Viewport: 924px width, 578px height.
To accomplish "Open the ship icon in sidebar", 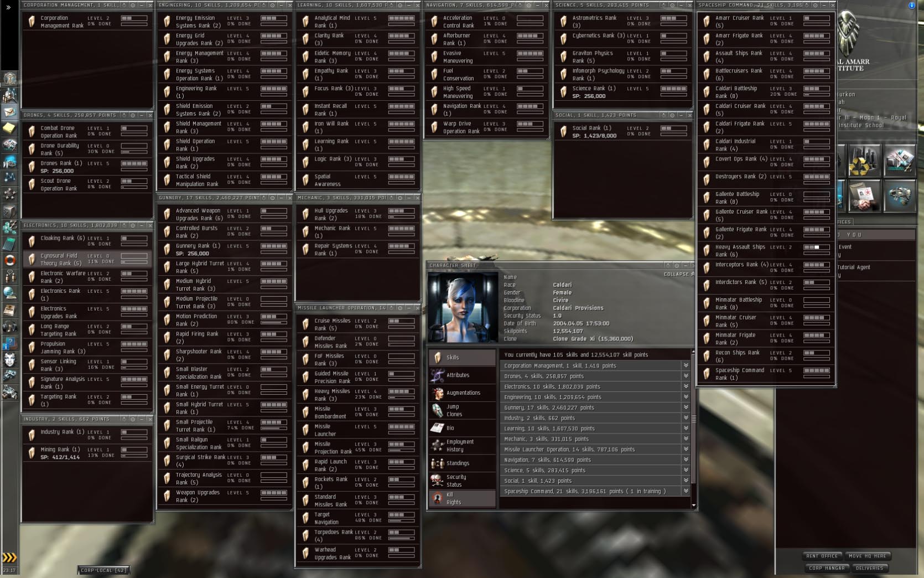I will point(9,376).
